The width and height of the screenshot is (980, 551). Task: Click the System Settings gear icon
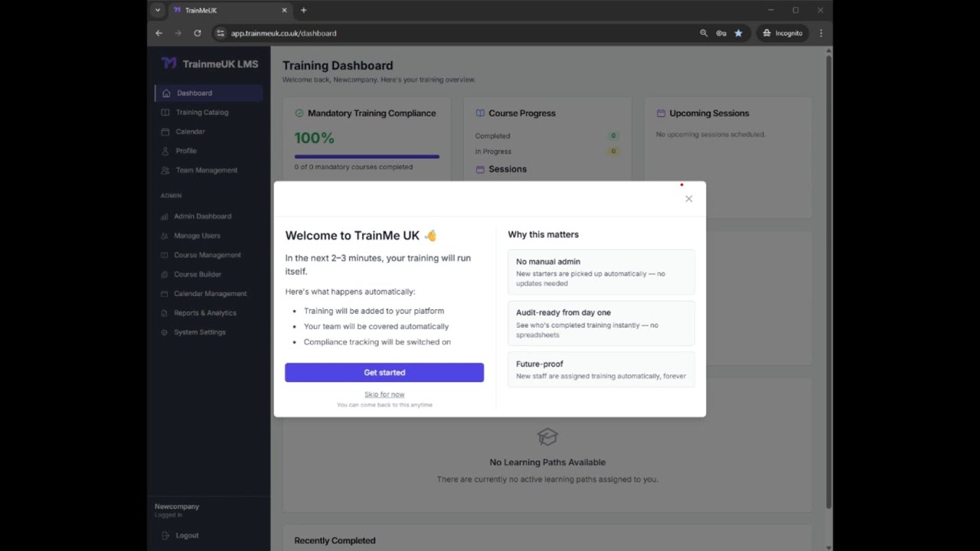pos(165,332)
